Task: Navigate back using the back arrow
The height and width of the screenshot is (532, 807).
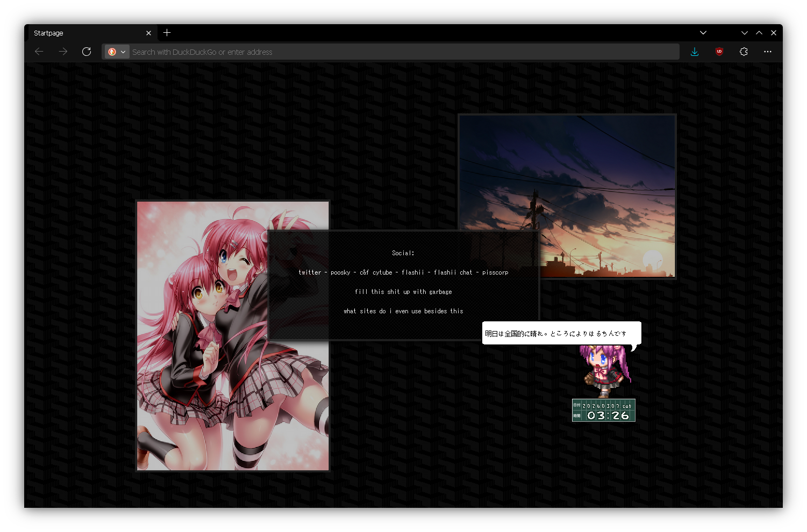Action: [39, 52]
